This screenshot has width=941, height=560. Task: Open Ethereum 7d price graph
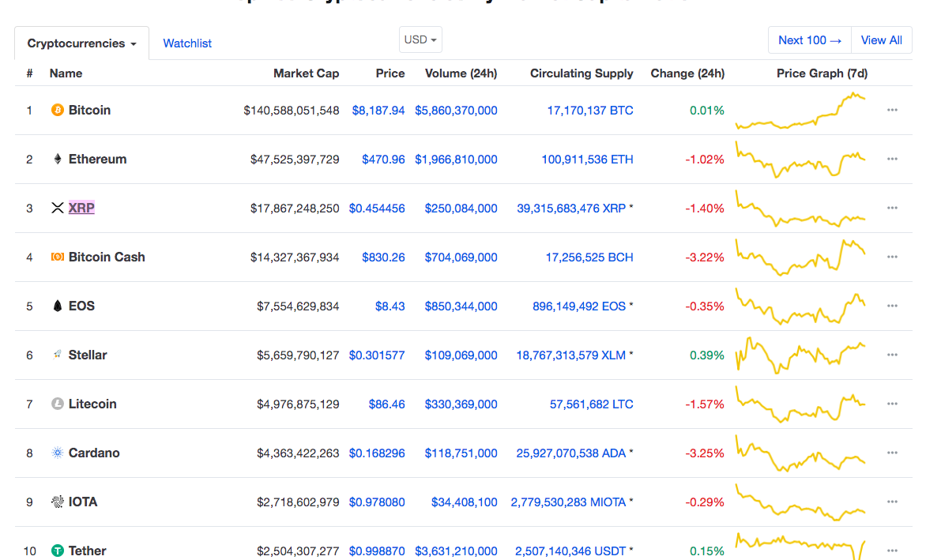pos(800,160)
